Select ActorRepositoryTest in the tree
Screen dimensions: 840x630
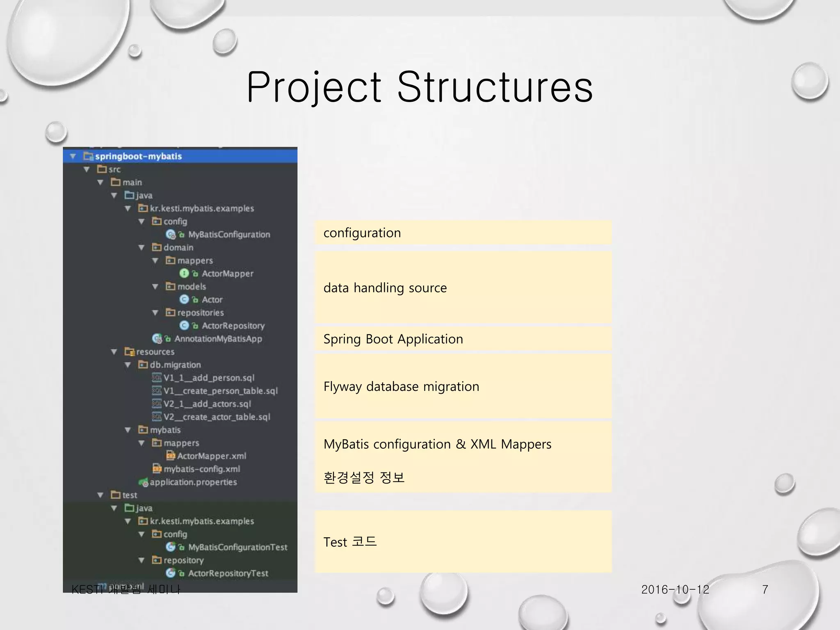pos(228,573)
